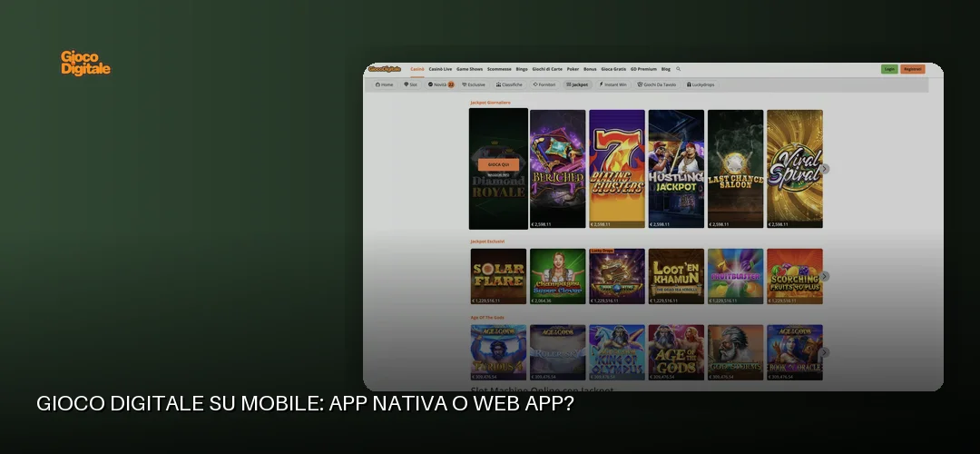Open the search magnifier icon in navbar
Image resolution: width=980 pixels, height=454 pixels.
[x=678, y=69]
